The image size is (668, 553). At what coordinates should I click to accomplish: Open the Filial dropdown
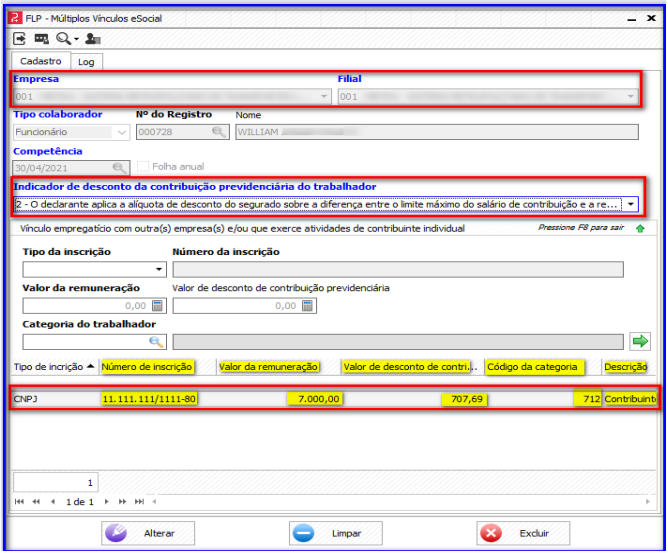click(631, 97)
